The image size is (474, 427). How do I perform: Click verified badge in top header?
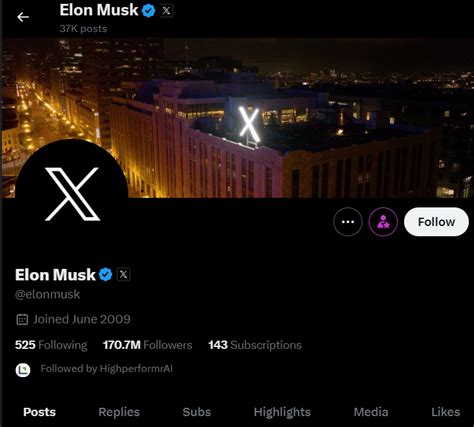[x=148, y=11]
